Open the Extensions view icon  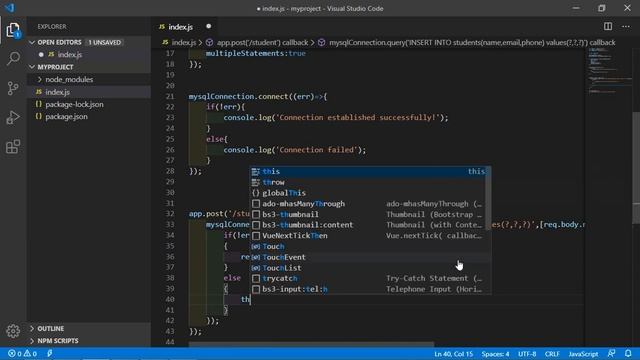coord(13,147)
